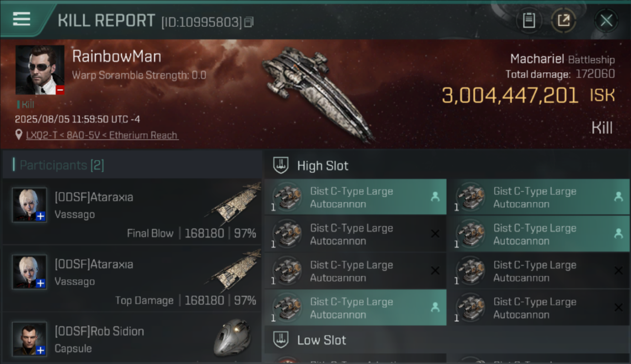
Task: Click the Capsule ship icon
Action: (232, 337)
